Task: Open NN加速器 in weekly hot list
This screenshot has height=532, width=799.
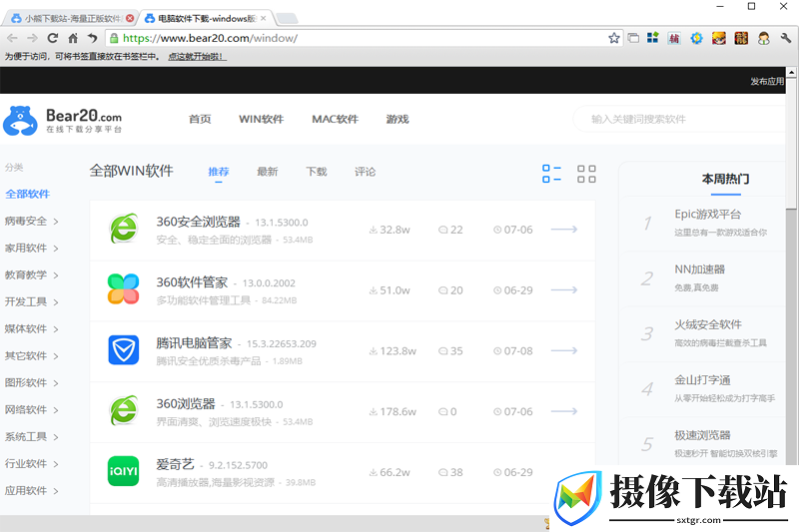Action: coord(700,269)
